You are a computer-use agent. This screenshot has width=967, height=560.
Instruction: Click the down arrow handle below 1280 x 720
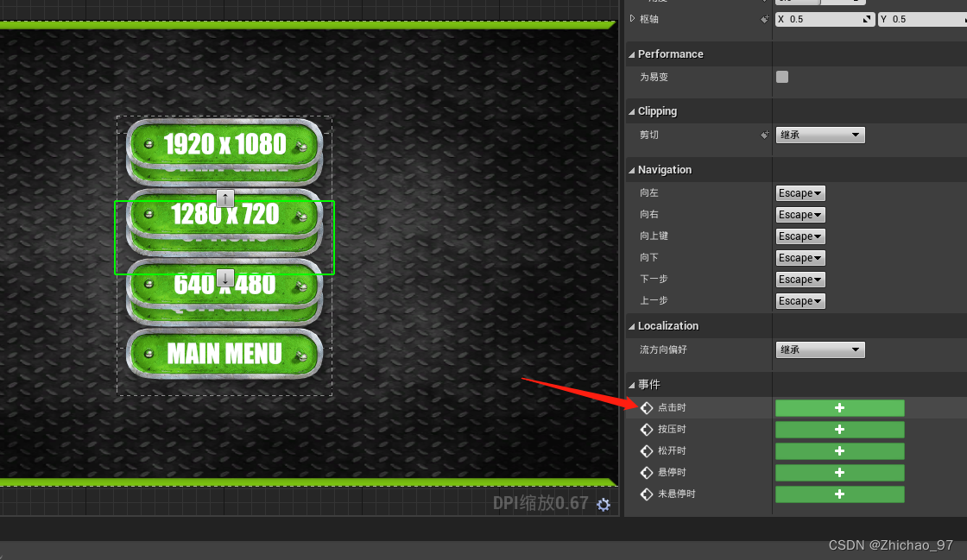point(225,278)
